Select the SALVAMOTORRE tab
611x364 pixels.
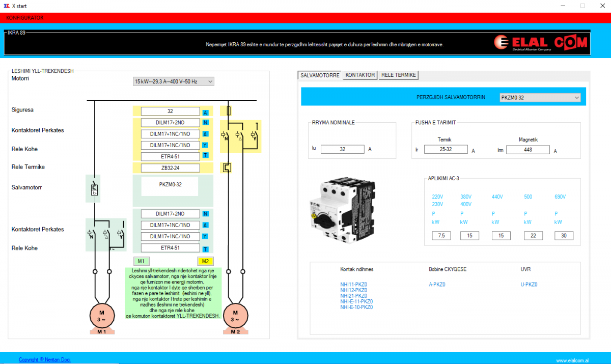pos(320,75)
